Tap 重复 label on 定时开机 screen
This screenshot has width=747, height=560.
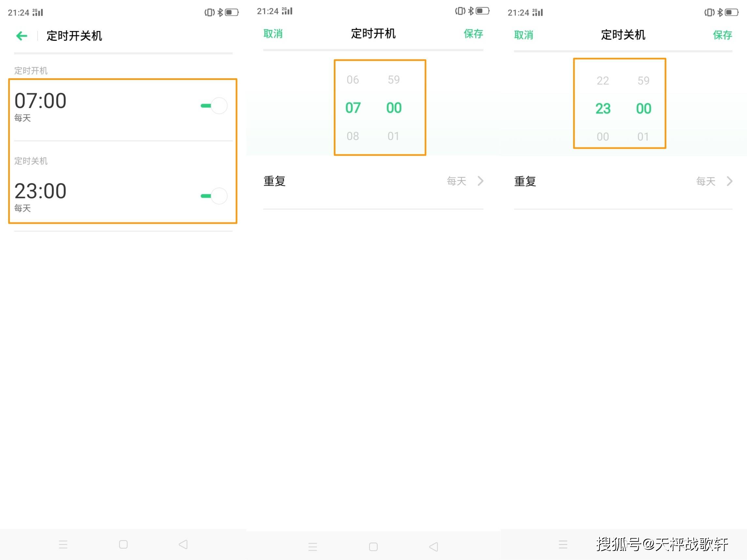click(274, 181)
